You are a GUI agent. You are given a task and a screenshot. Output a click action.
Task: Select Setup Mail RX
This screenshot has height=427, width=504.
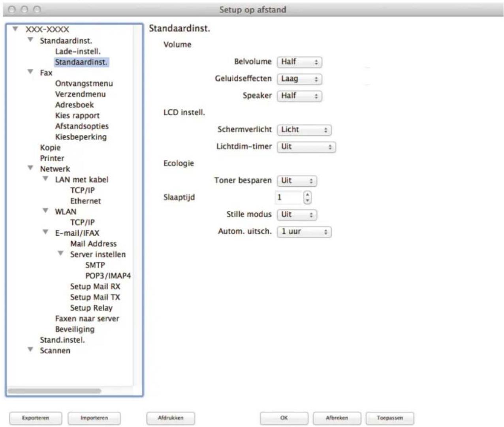click(x=95, y=286)
